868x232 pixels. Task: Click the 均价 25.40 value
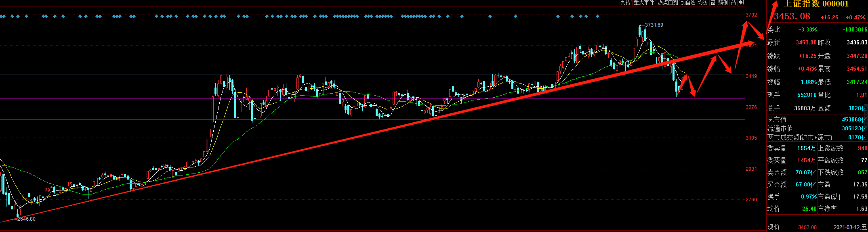(809, 209)
